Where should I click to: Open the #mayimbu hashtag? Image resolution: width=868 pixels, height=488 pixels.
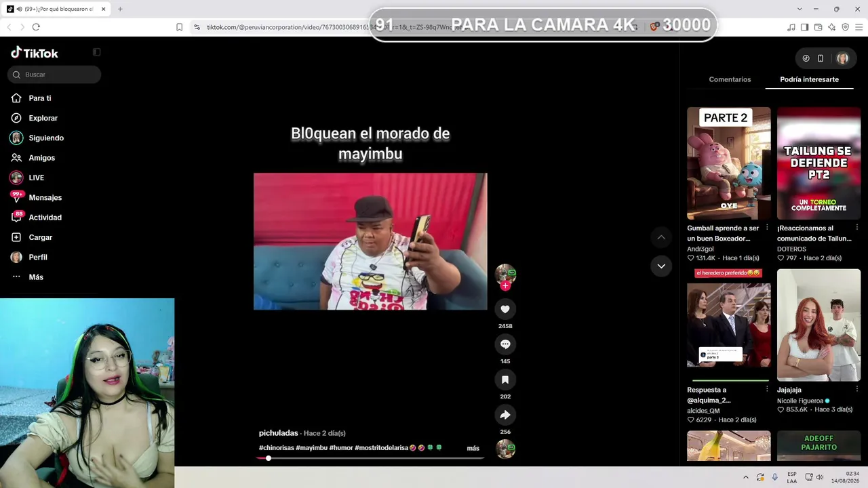click(x=312, y=448)
